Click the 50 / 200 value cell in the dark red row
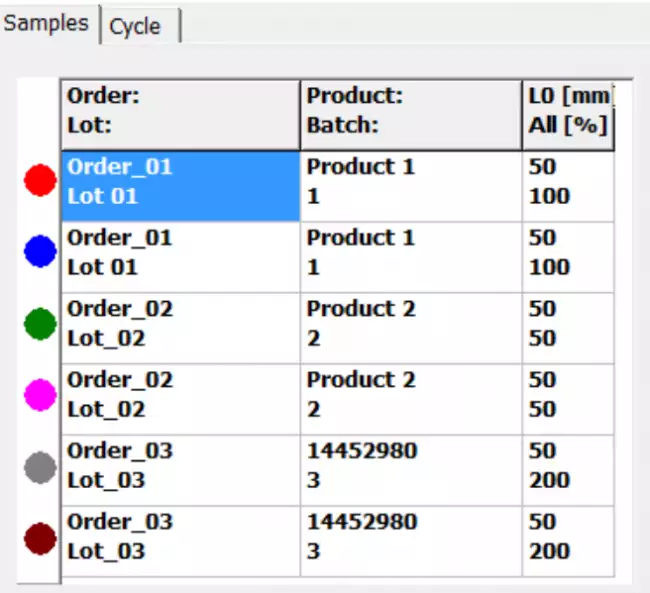The image size is (650, 593). (567, 538)
